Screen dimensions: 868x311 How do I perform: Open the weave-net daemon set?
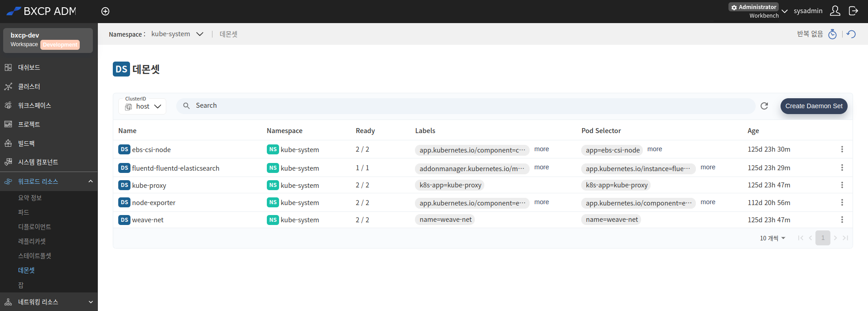148,220
